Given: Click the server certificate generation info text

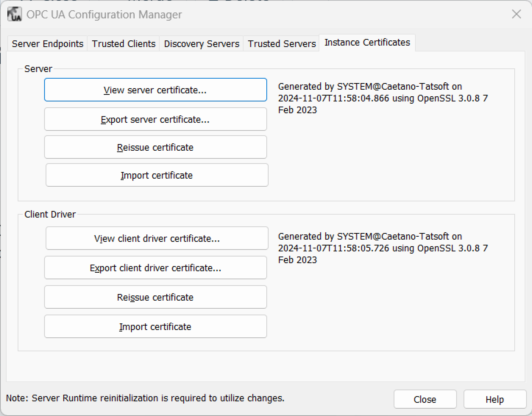Looking at the screenshot, I should point(383,98).
